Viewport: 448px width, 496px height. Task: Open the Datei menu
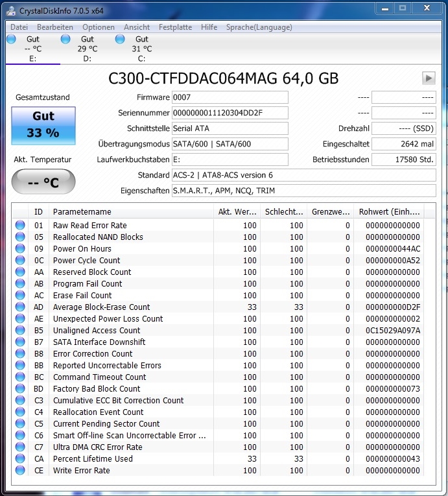(x=19, y=27)
